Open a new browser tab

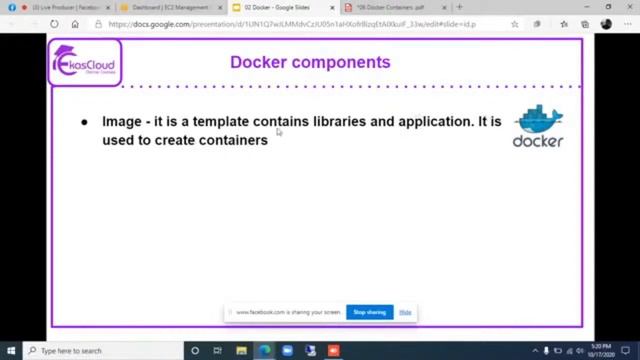460,7
